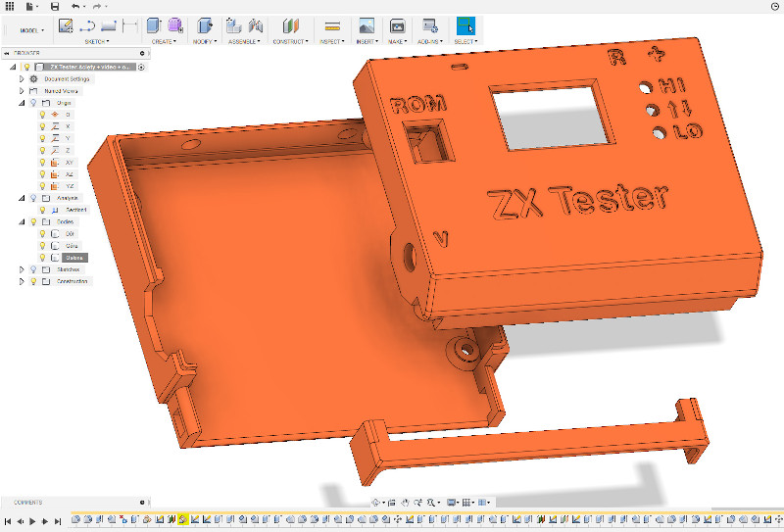The width and height of the screenshot is (784, 532).
Task: Redo the last undone action
Action: pyautogui.click(x=97, y=7)
